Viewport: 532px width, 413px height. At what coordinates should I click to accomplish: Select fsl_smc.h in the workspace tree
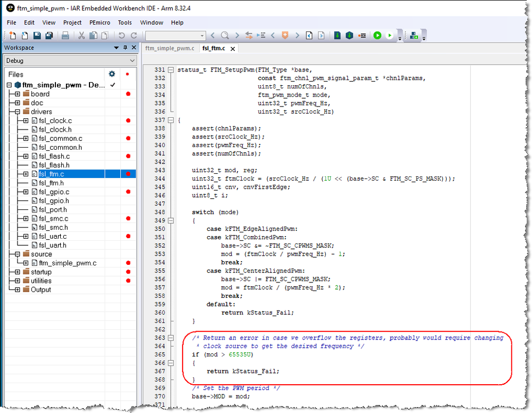[x=53, y=228]
